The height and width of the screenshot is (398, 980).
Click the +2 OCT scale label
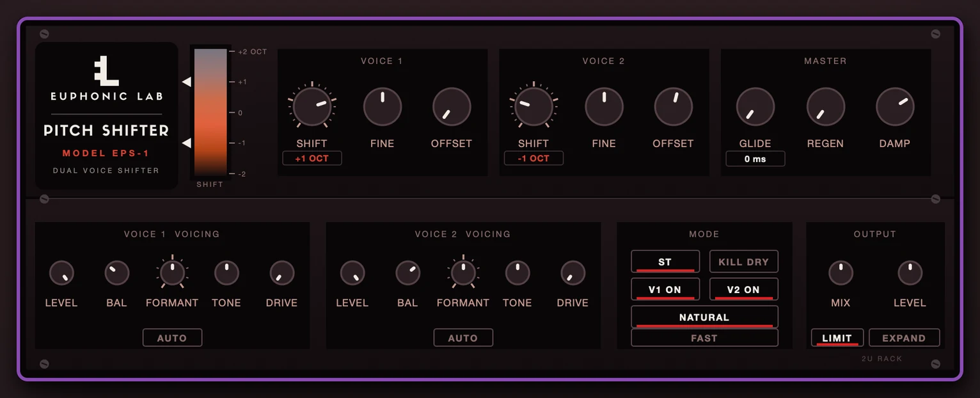click(253, 52)
